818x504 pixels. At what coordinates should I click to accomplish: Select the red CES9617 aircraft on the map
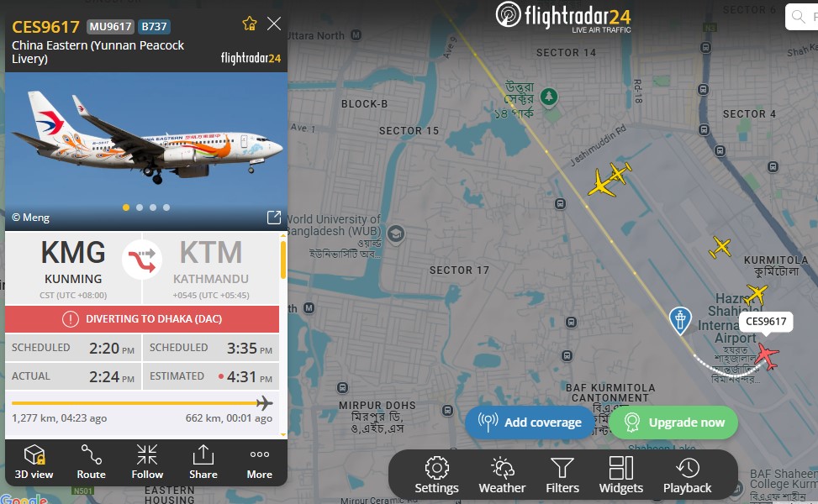click(767, 356)
